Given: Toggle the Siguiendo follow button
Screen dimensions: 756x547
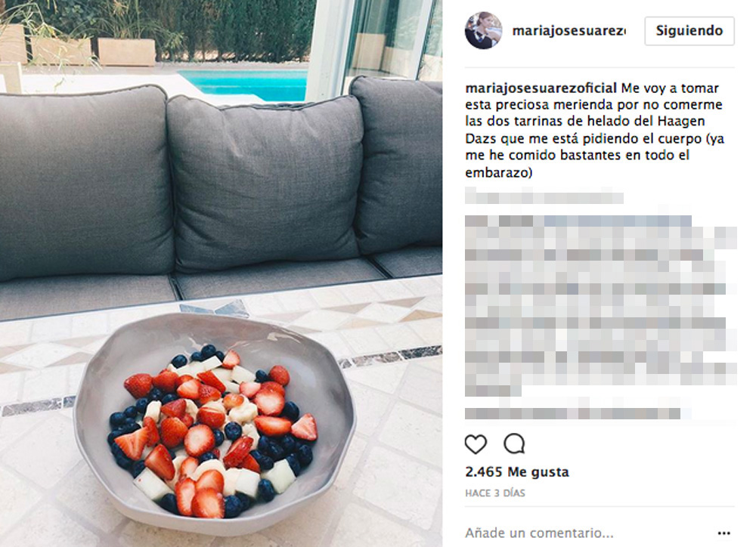Looking at the screenshot, I should 689,31.
